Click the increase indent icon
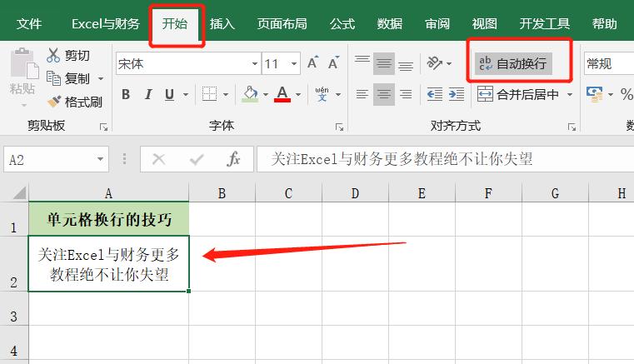 (457, 95)
